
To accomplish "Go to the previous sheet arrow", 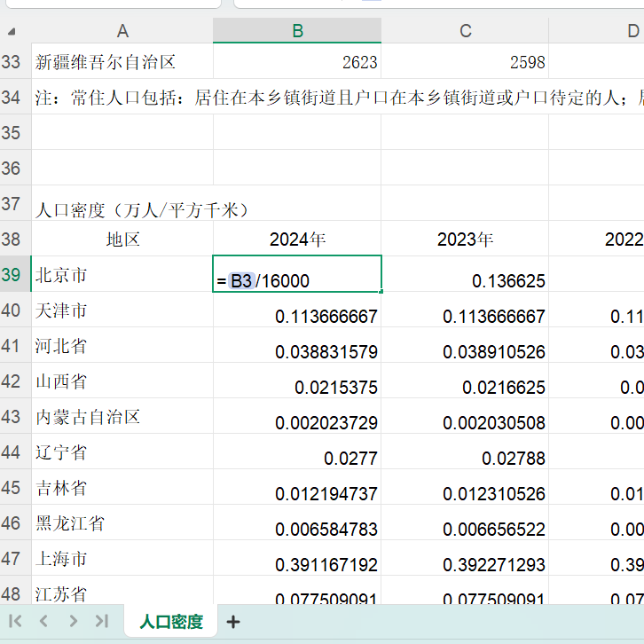I will [43, 621].
